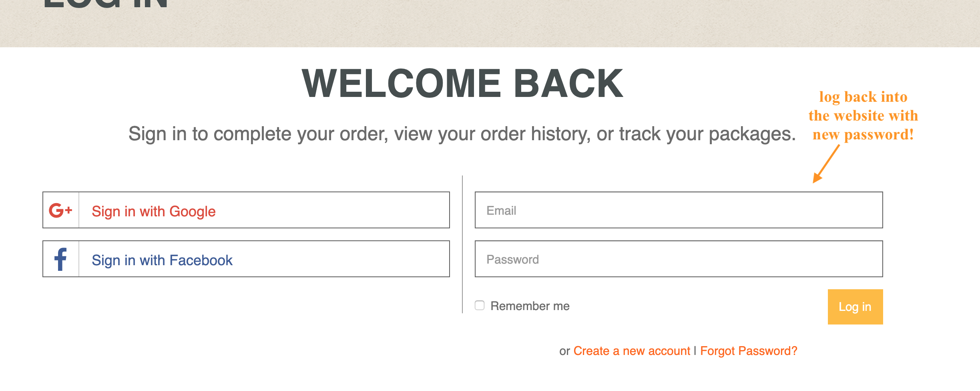Open the Forgot Password? link
The height and width of the screenshot is (391, 980).
(749, 351)
